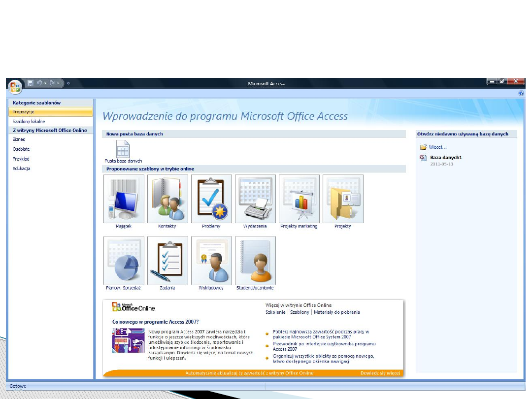Image resolution: width=532 pixels, height=399 pixels.
Task: Pick the Projekty marketing template
Action: [x=299, y=199]
